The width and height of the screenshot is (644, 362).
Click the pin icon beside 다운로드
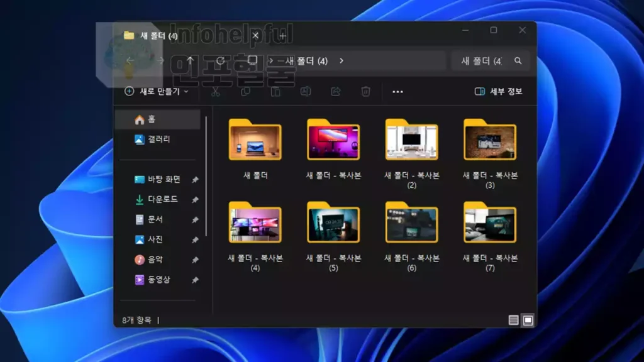[x=195, y=200]
